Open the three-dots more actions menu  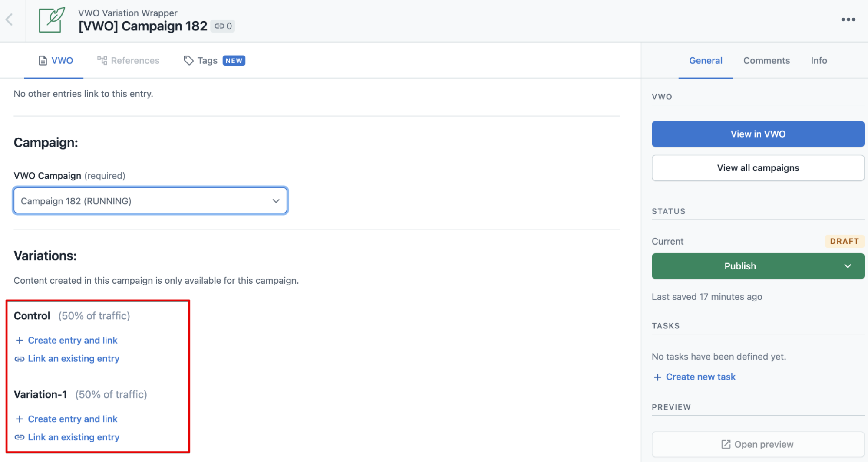(848, 20)
